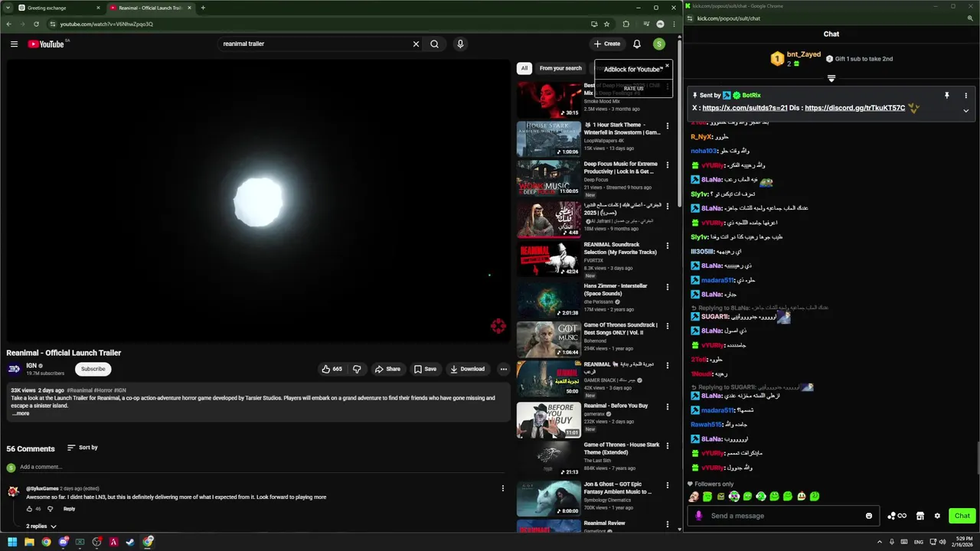The height and width of the screenshot is (551, 980).
Task: Open options for 1 Hour Stark Theme video
Action: [667, 126]
